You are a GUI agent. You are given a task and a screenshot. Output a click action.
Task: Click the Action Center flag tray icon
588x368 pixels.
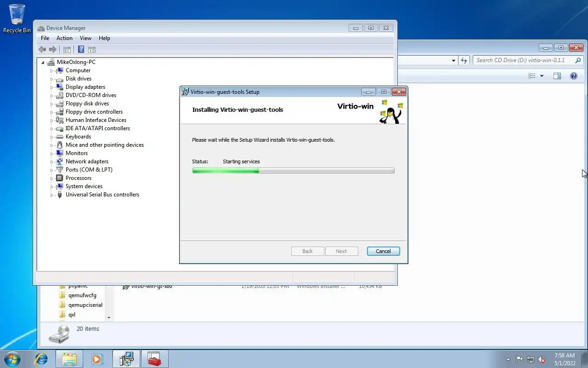520,359
